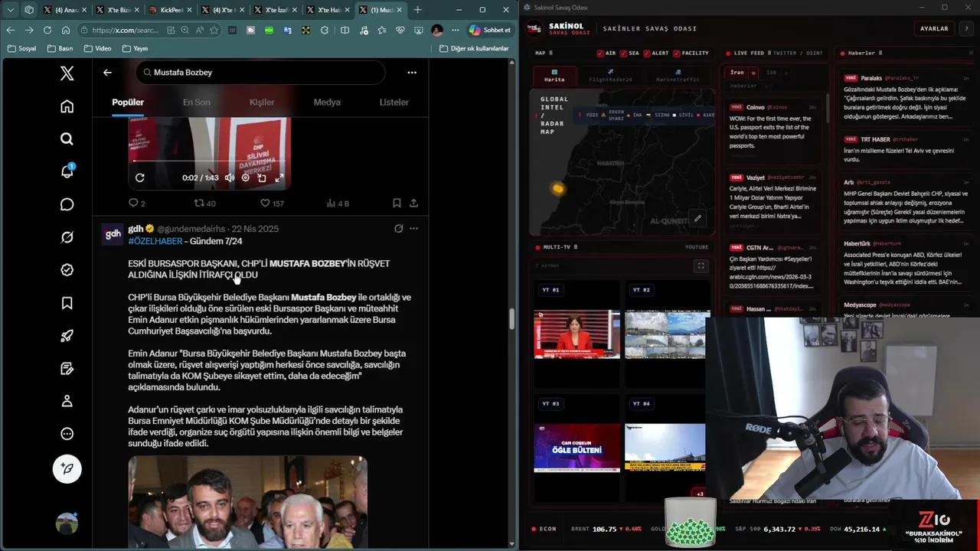Viewport: 980px width, 551px height.
Task: Open gdh account name link
Action: coord(136,229)
